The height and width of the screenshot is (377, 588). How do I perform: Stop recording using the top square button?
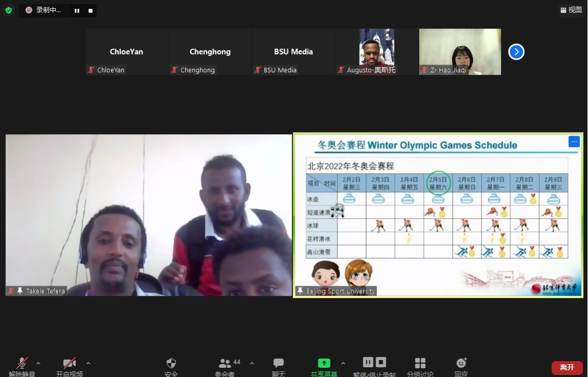pos(91,11)
